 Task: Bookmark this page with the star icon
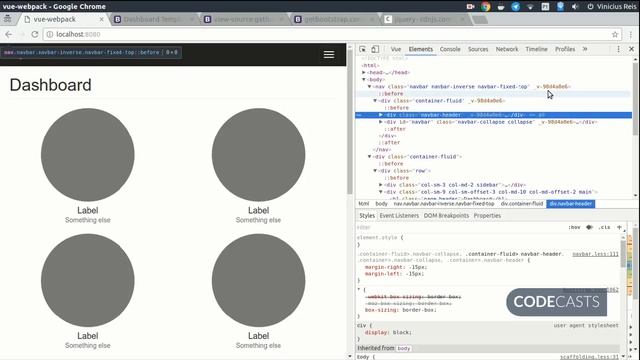coord(615,34)
